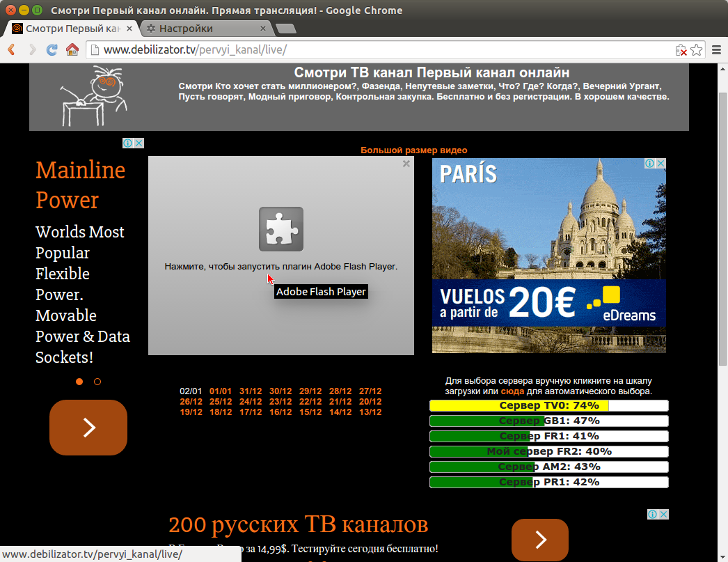Open archive date 28/12
Image resolution: width=728 pixels, height=562 pixels.
(x=340, y=391)
